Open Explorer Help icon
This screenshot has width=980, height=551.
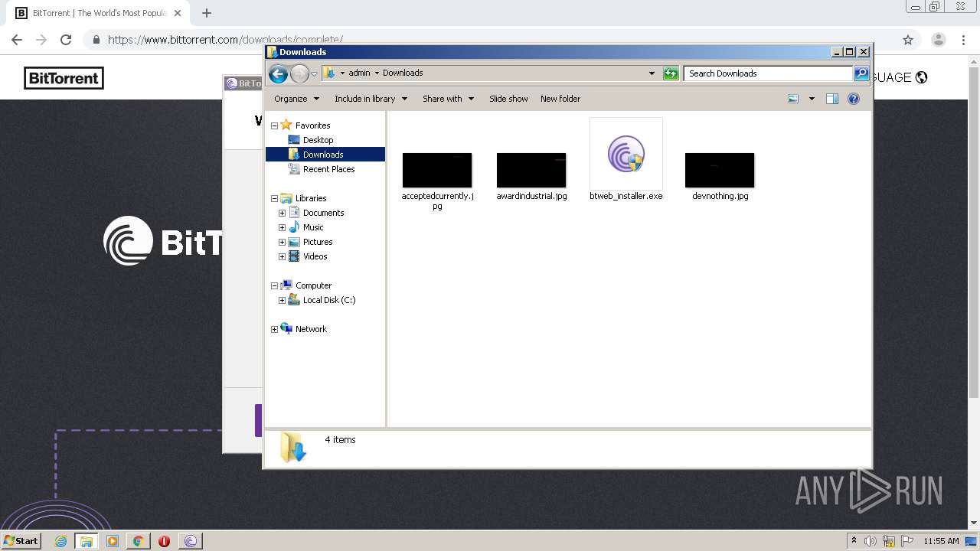tap(854, 99)
